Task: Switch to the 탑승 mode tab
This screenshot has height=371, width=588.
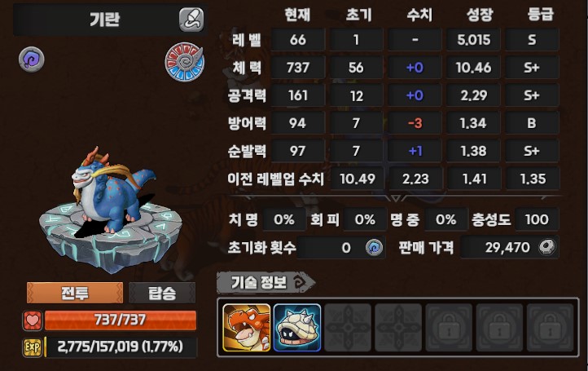Action: pos(162,293)
